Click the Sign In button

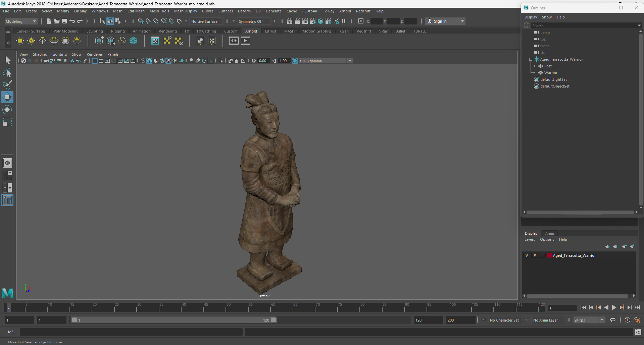(x=440, y=21)
